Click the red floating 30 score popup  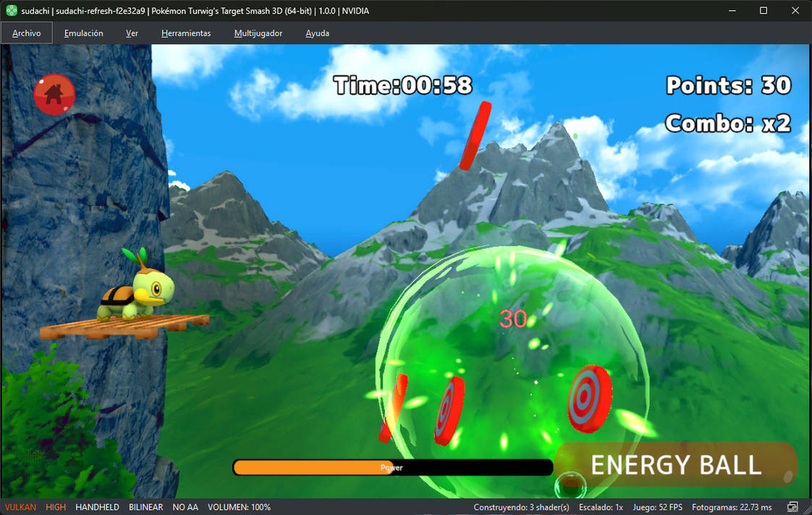click(512, 319)
